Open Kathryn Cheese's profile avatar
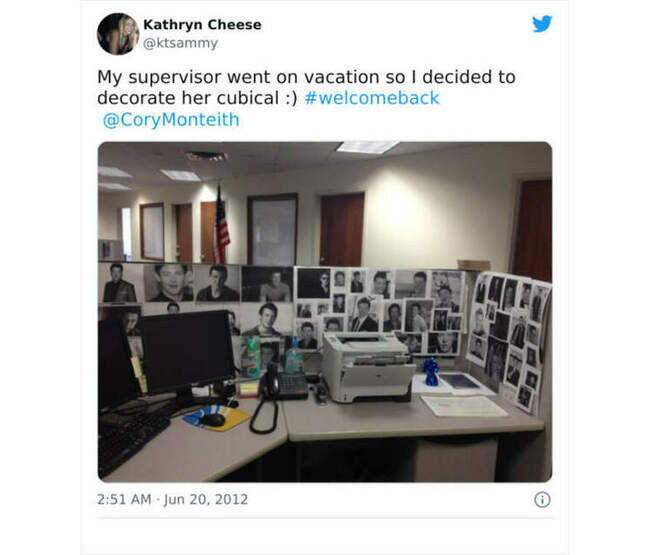Viewport: 650px width, 555px height. [118, 34]
